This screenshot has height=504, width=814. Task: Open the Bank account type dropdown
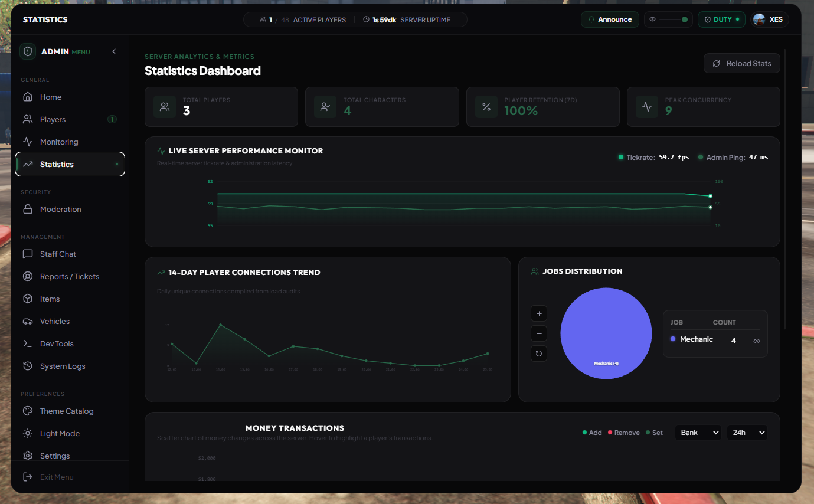[x=699, y=433]
